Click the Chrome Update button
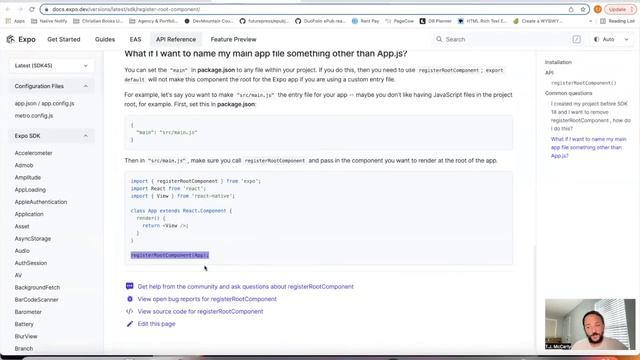 [x=620, y=9]
